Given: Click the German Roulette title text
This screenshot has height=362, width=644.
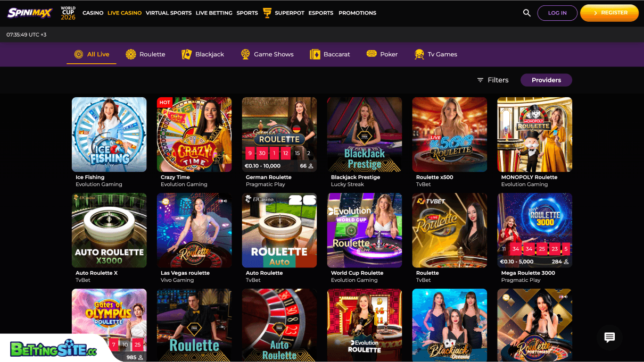Looking at the screenshot, I should 269,177.
